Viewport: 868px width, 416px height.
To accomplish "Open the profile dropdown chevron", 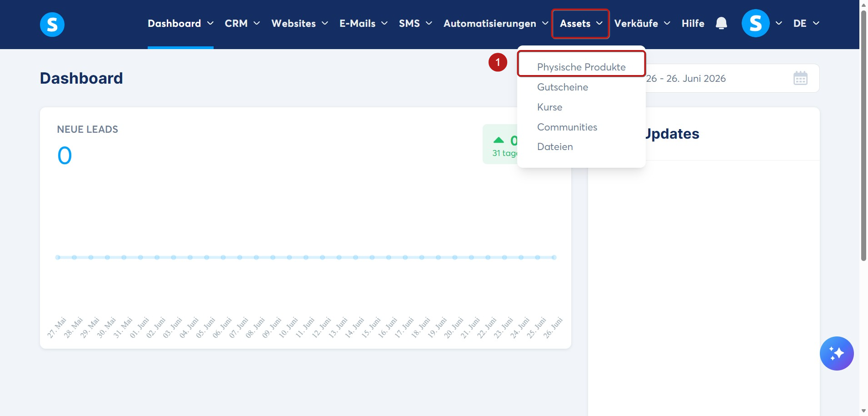I will [x=779, y=23].
